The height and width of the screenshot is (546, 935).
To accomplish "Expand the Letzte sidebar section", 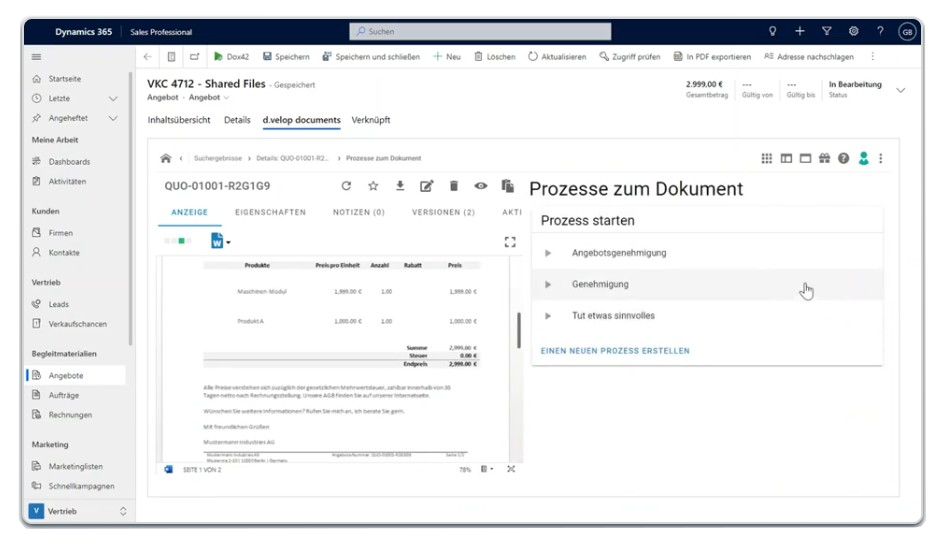I will pyautogui.click(x=113, y=98).
